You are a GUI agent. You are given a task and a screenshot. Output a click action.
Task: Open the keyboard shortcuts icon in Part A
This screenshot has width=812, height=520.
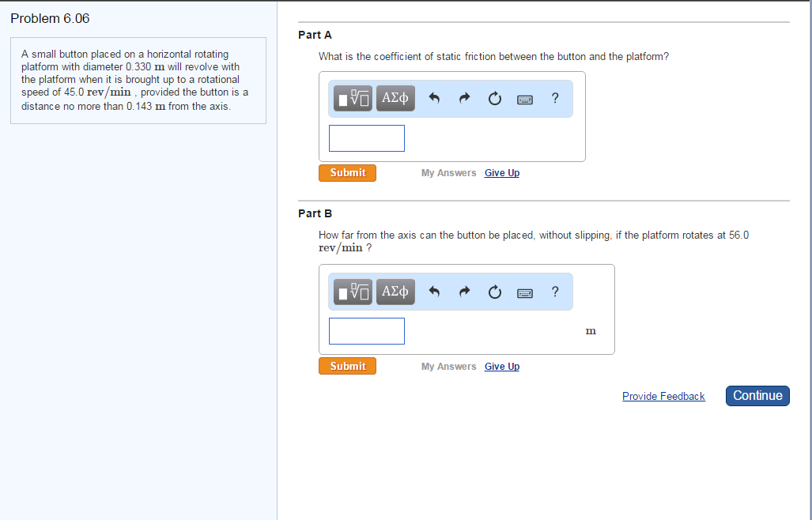[x=524, y=98]
